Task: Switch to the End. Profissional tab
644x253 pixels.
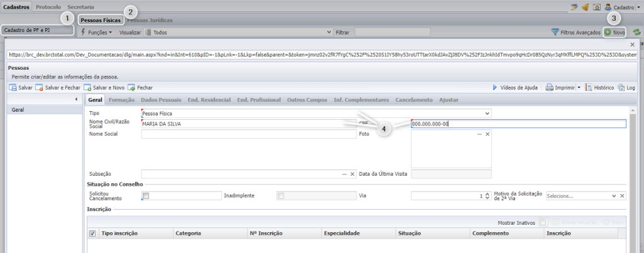Action: (258, 100)
